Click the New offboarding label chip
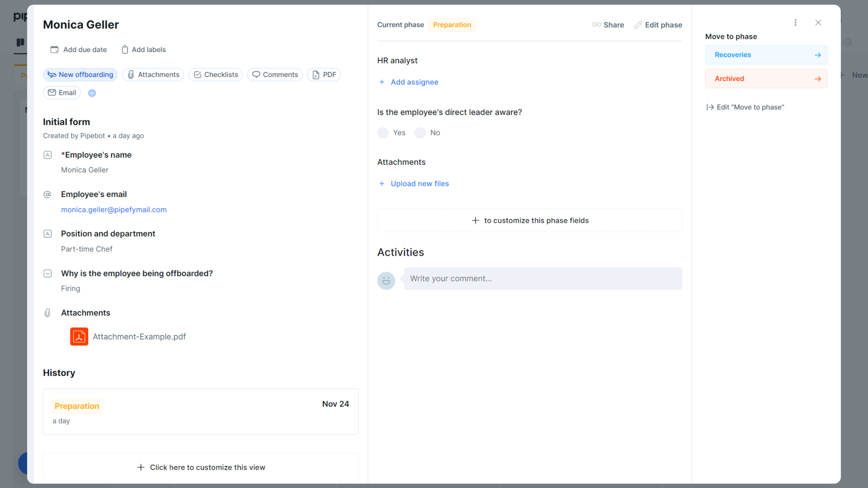868x488 pixels. coord(80,75)
